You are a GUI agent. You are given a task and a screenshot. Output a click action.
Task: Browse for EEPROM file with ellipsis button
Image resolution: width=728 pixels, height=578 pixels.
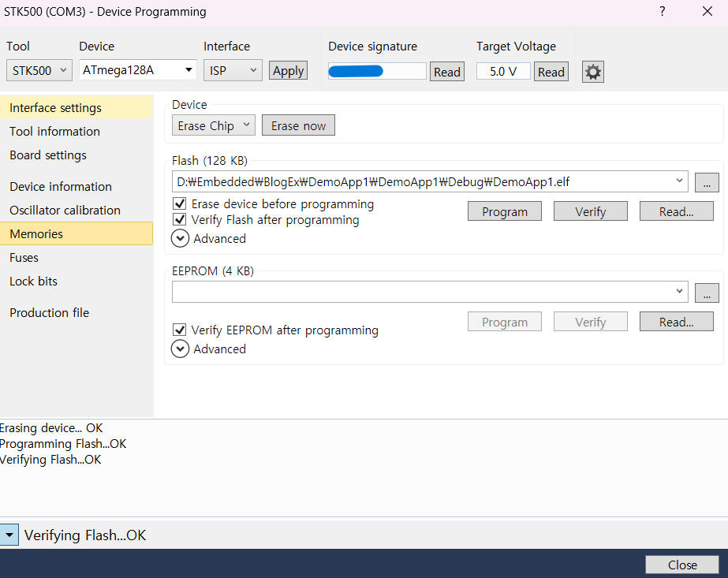(x=707, y=293)
